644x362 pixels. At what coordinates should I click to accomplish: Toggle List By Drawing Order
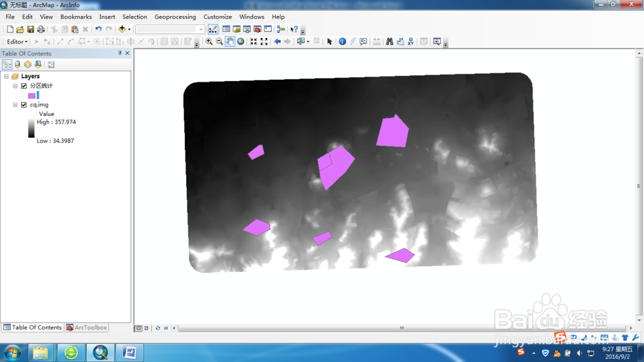[x=7, y=64]
